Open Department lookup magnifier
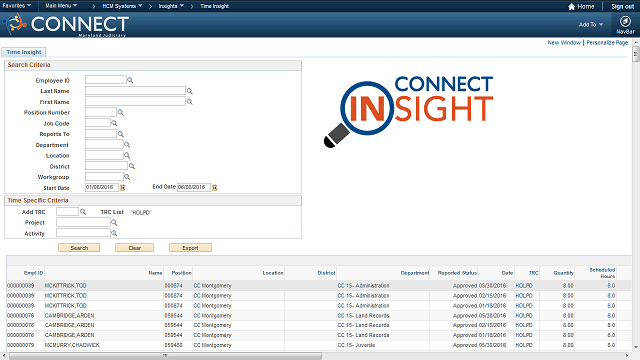This screenshot has height=360, width=640. [x=127, y=145]
